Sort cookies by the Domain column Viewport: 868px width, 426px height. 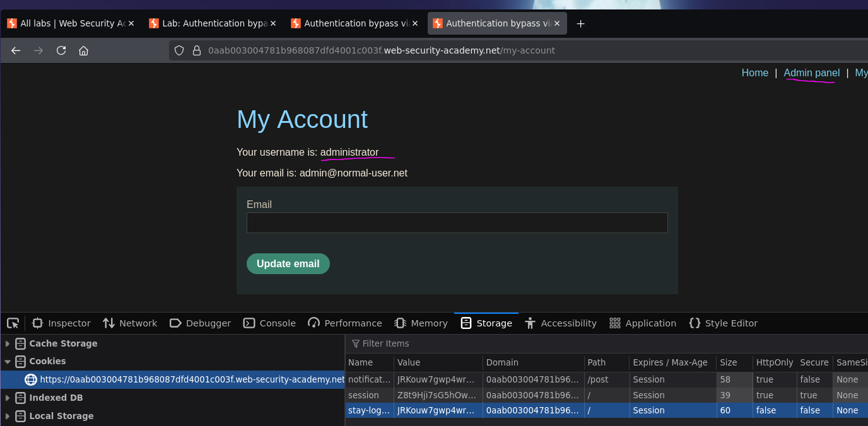pos(534,362)
